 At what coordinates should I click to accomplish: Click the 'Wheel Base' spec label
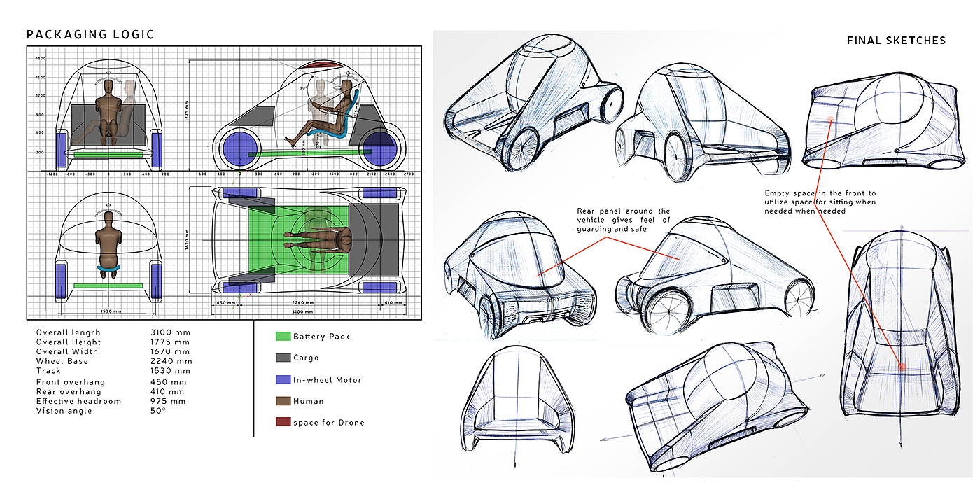click(x=62, y=361)
